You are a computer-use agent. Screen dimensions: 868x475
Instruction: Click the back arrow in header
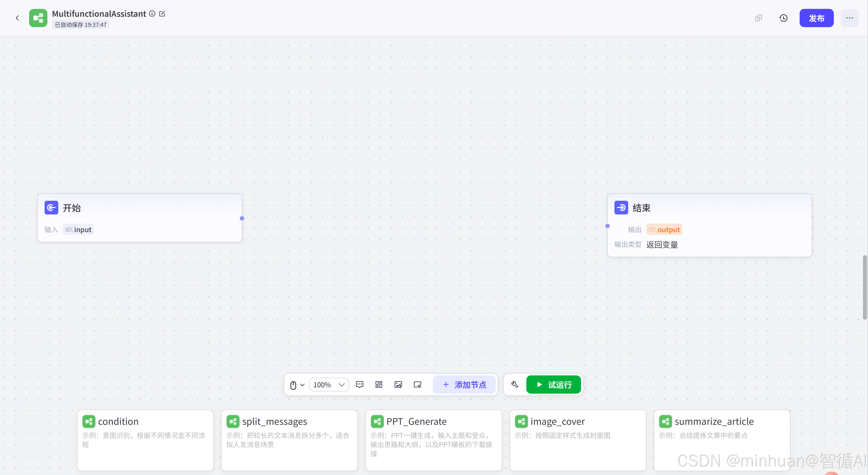point(17,18)
